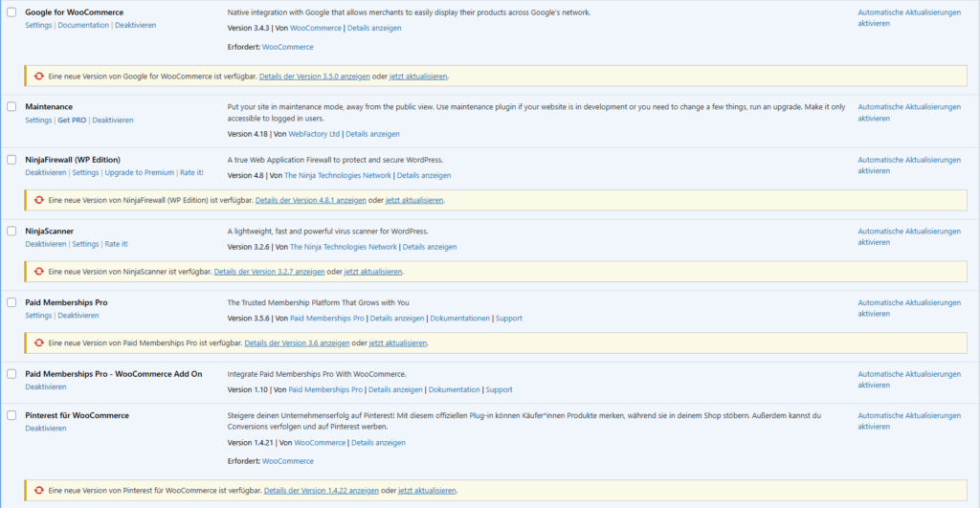Screen dimensions: 980x508
Task: View details of Paid Memberships Pro version 3.6
Action: point(297,342)
